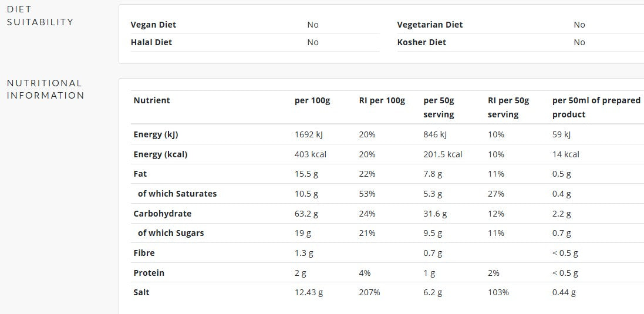The width and height of the screenshot is (644, 314).
Task: Click the Nutrient column header
Action: coord(151,100)
